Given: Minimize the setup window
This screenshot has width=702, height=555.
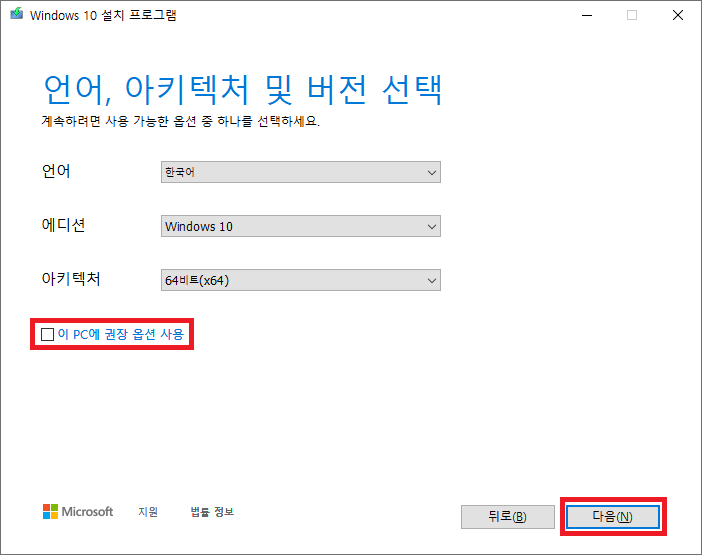Looking at the screenshot, I should coord(587,15).
